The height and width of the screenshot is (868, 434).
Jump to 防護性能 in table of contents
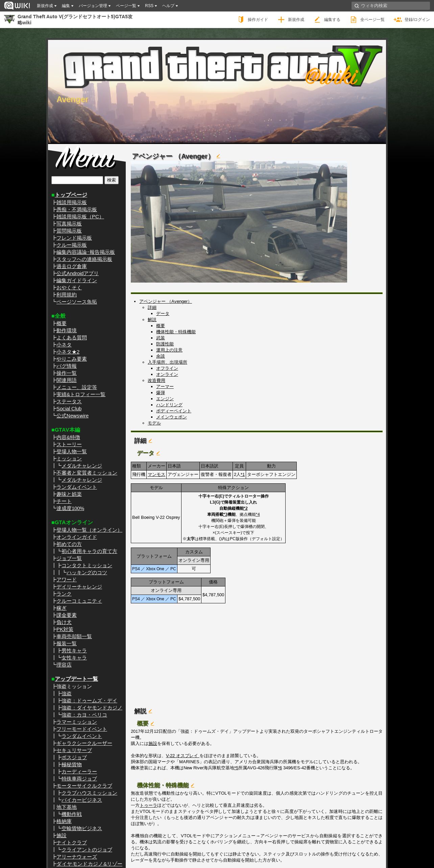pyautogui.click(x=165, y=344)
